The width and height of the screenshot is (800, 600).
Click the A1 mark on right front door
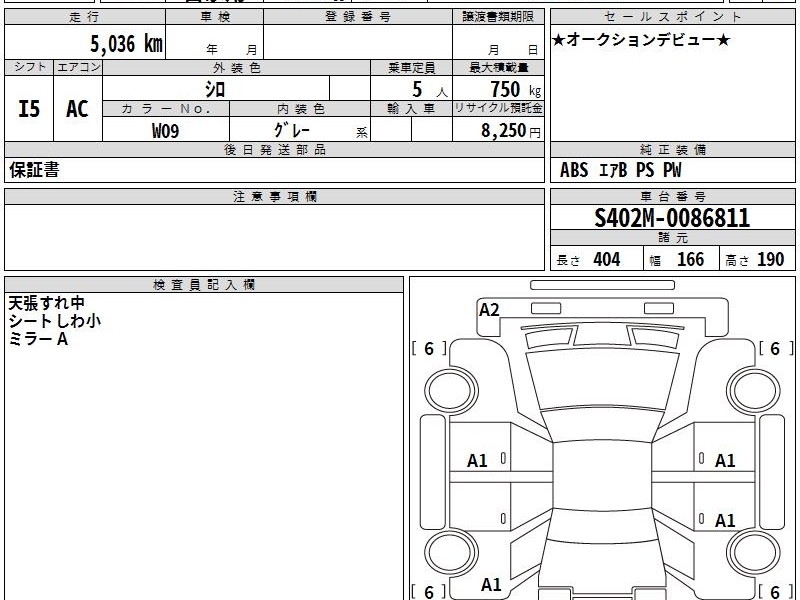click(x=725, y=461)
